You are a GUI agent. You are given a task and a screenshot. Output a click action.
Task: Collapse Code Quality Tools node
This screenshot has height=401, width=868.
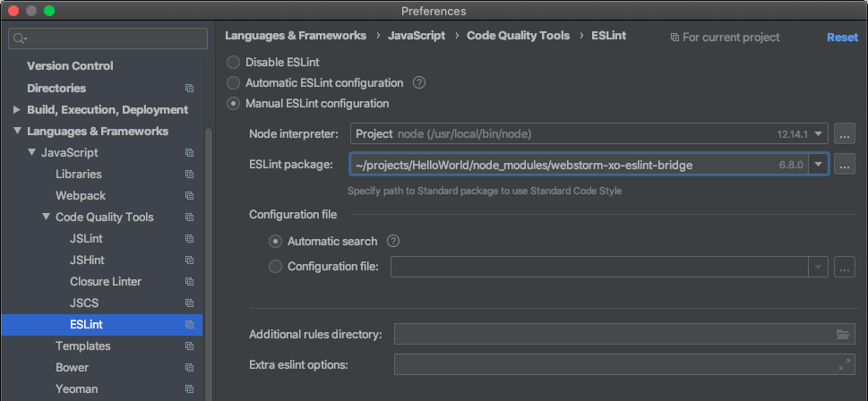pyautogui.click(x=46, y=218)
